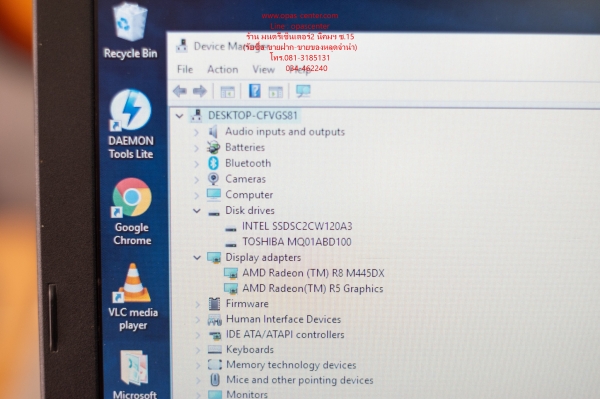Select INTEL SSDSC2CW120A3 disk drive

[297, 226]
